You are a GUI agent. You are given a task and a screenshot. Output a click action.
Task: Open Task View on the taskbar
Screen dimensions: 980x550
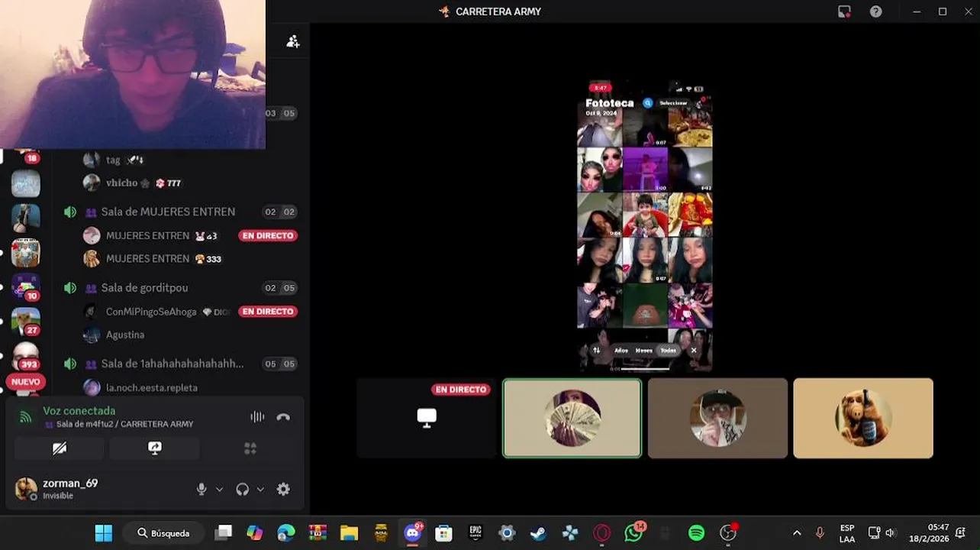pyautogui.click(x=223, y=533)
